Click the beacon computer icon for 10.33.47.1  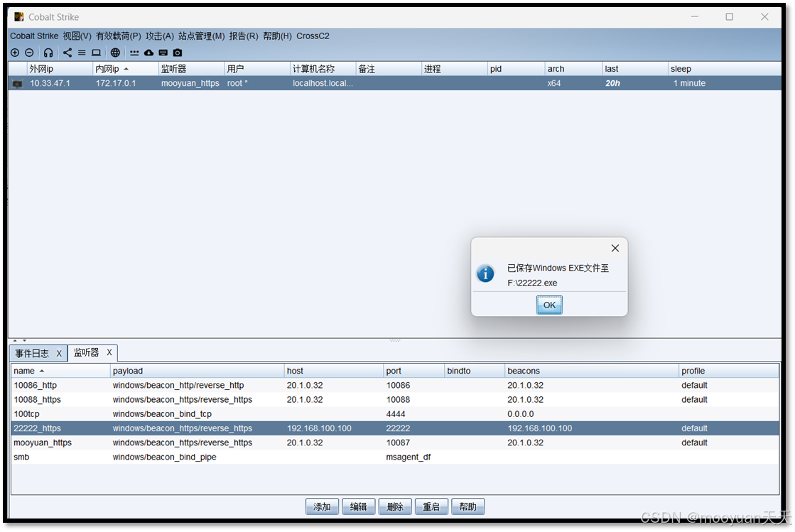(x=18, y=84)
